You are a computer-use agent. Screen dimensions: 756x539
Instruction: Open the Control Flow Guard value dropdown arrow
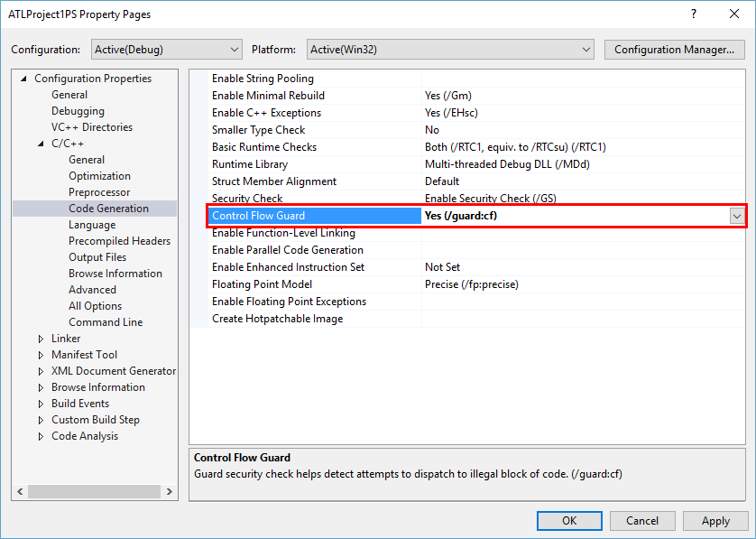point(737,216)
